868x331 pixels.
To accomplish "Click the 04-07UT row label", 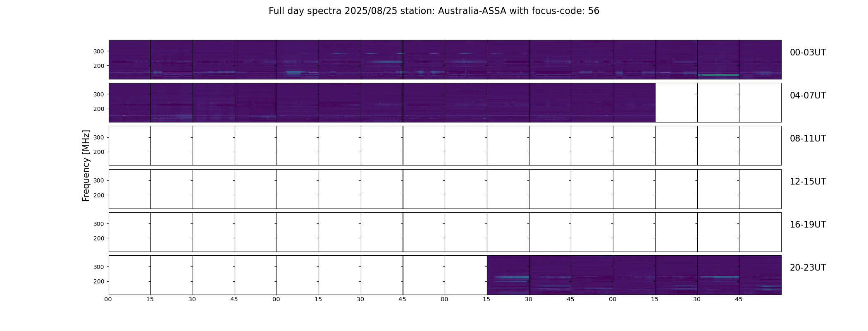I will pyautogui.click(x=808, y=96).
